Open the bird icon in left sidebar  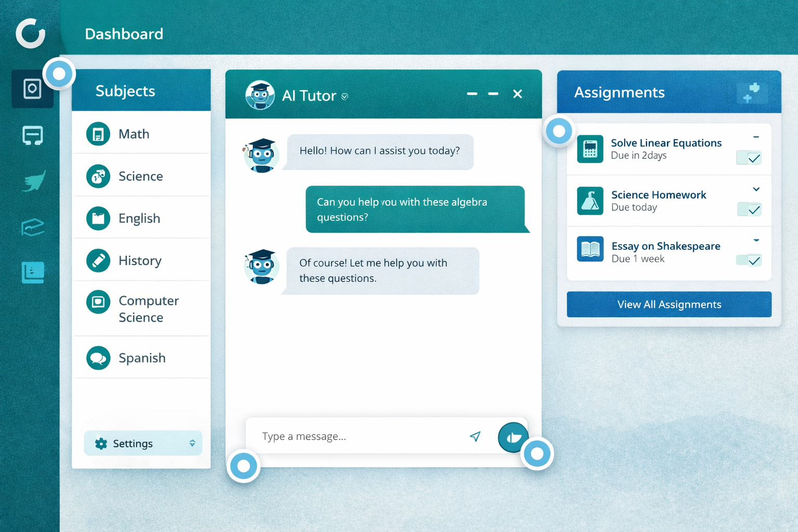[x=33, y=181]
